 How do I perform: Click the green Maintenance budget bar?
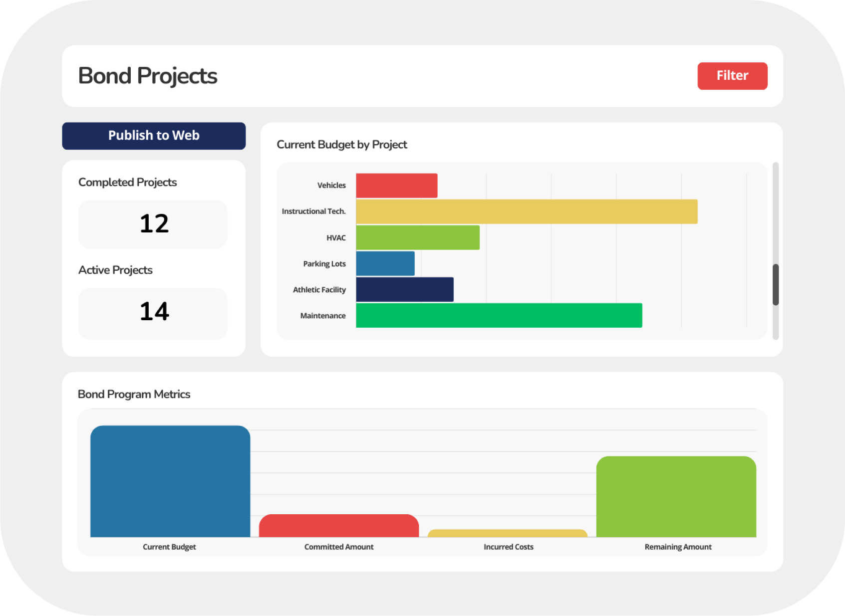pyautogui.click(x=499, y=315)
